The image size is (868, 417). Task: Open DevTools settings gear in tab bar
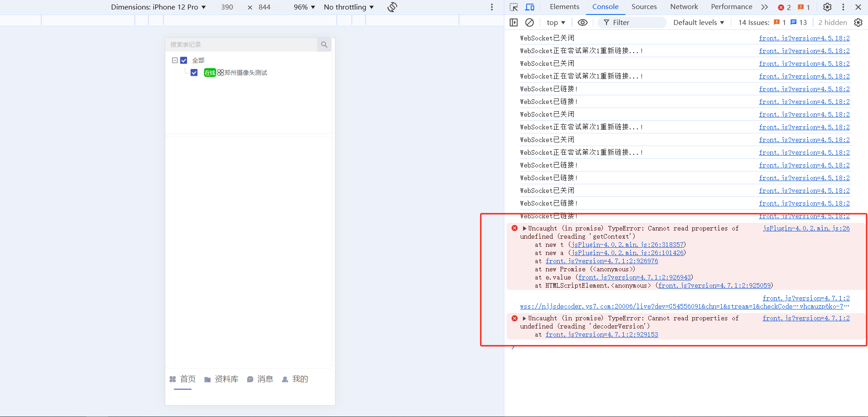pyautogui.click(x=827, y=7)
